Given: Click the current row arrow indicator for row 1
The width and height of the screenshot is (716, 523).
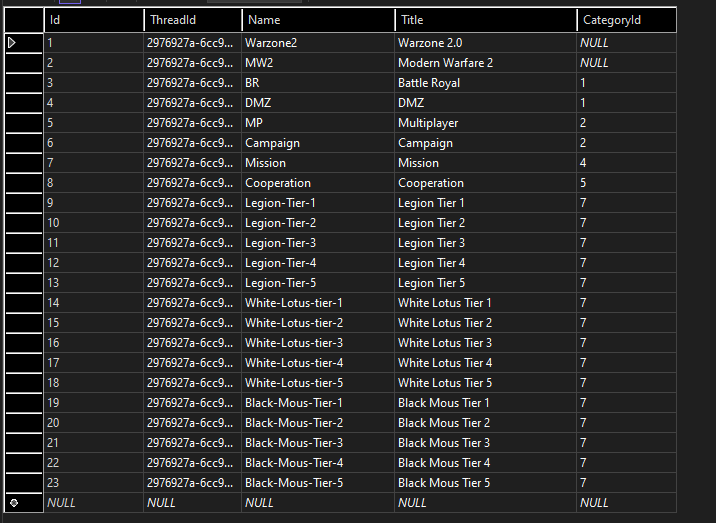Looking at the screenshot, I should coord(12,43).
